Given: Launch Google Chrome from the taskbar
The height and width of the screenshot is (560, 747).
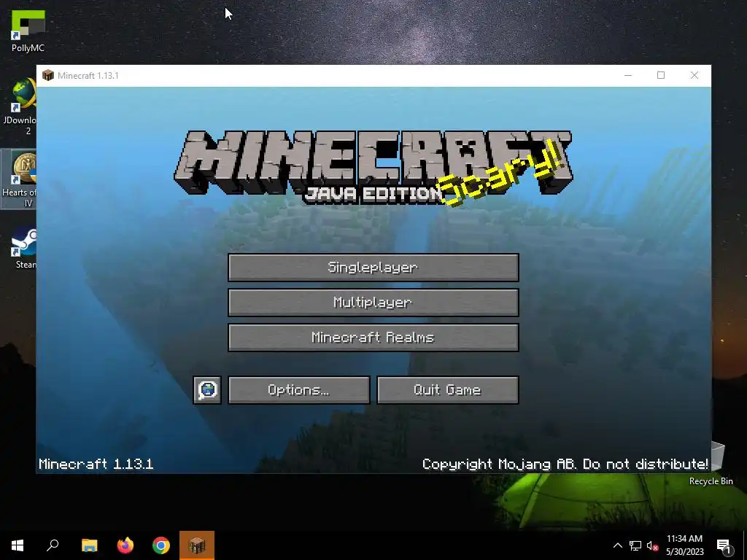Looking at the screenshot, I should point(161,545).
